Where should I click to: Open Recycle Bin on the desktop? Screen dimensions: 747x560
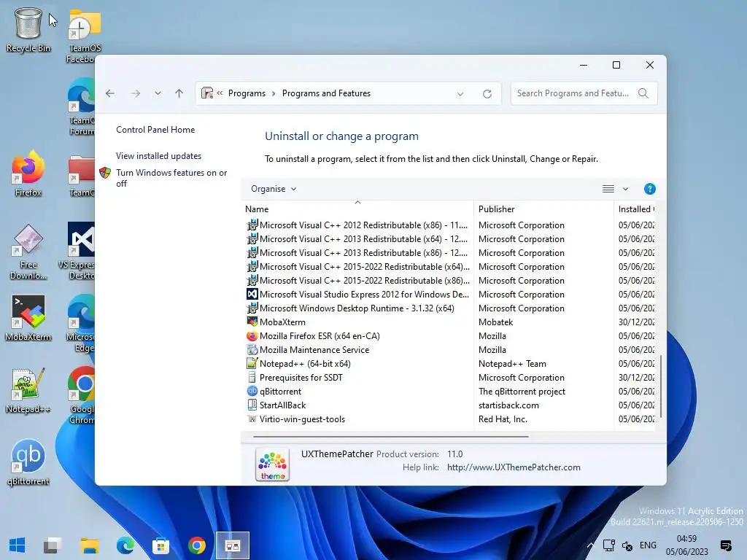28,29
